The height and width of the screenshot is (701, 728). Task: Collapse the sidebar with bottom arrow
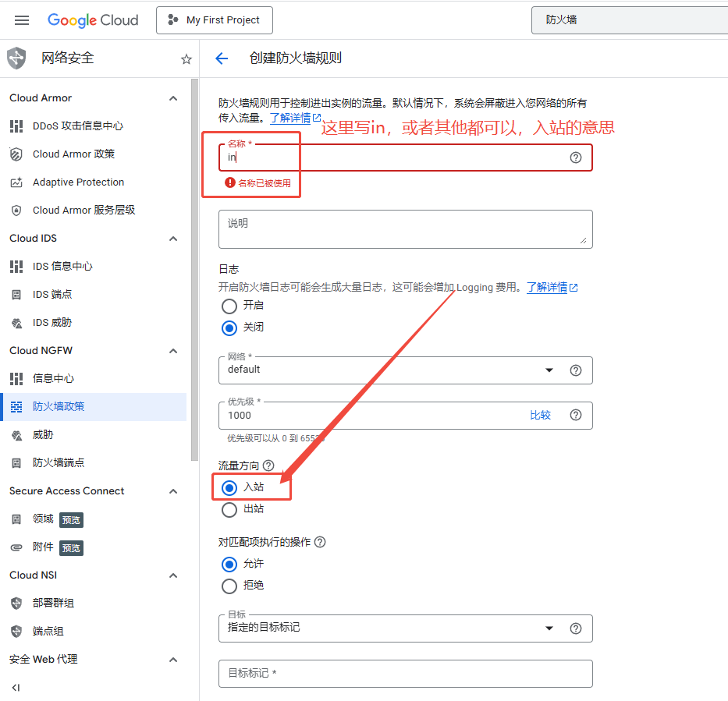tap(16, 688)
